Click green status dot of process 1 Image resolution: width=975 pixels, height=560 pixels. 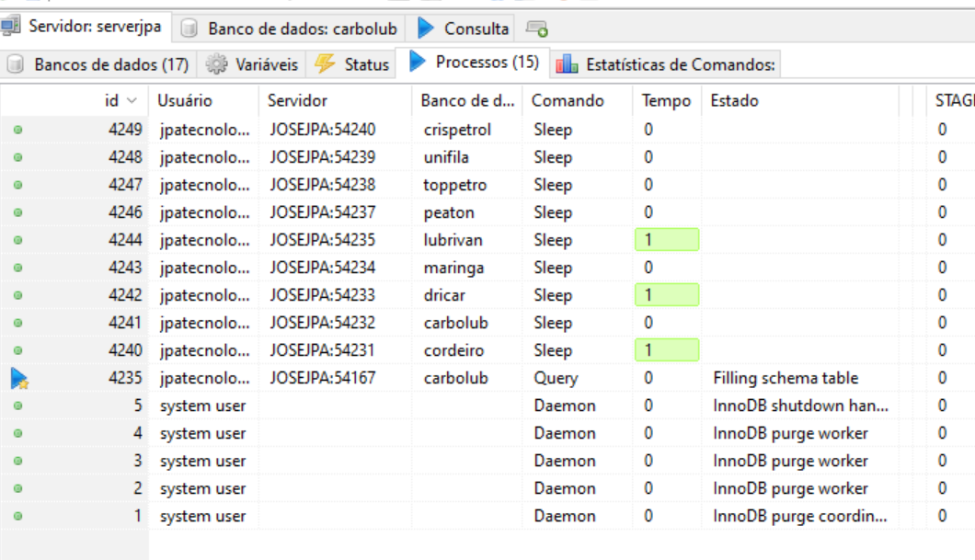(x=18, y=516)
